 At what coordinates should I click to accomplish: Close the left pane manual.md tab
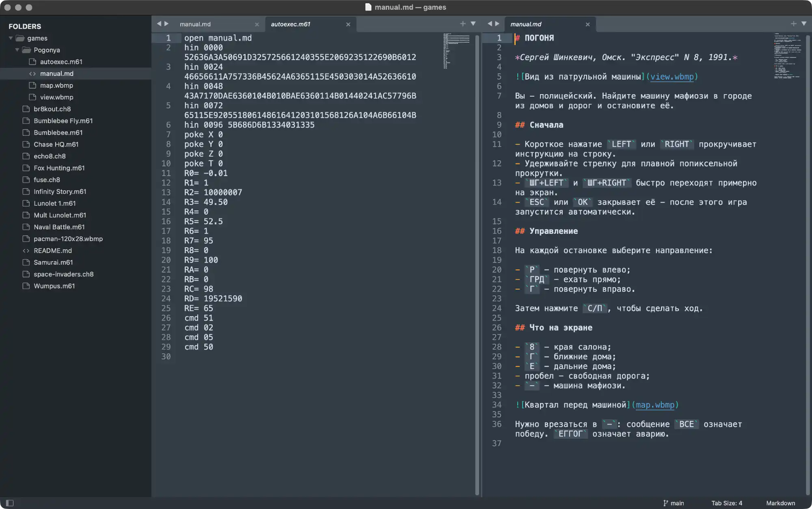tap(257, 24)
